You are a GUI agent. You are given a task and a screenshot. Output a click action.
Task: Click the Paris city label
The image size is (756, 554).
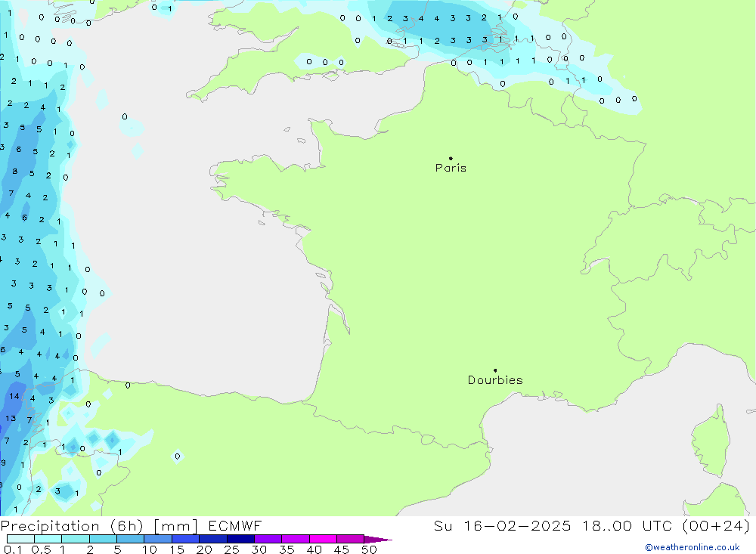pyautogui.click(x=451, y=168)
